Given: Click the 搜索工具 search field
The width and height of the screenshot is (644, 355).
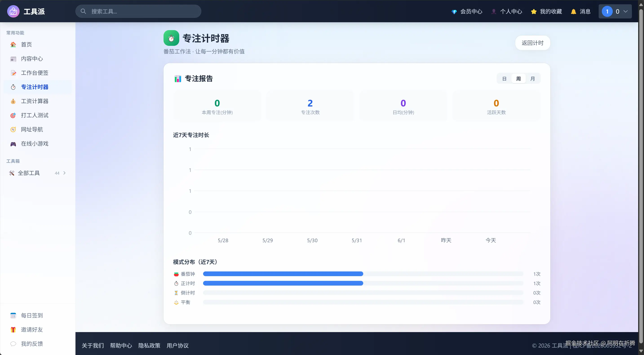Looking at the screenshot, I should point(138,11).
